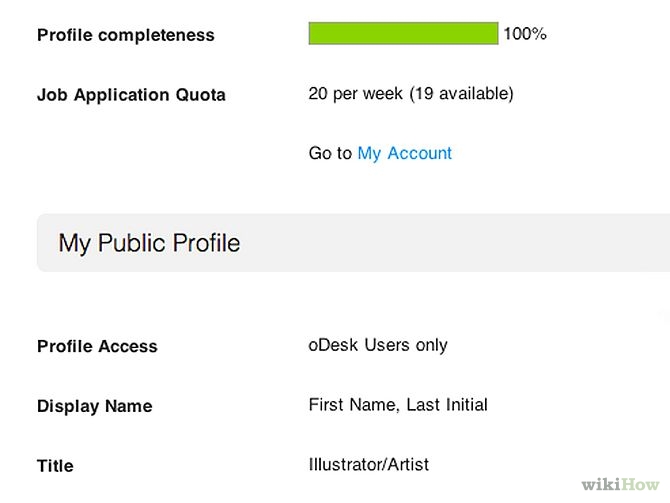This screenshot has width=670, height=503.
Task: Select the Profile Access label
Action: pyautogui.click(x=97, y=346)
